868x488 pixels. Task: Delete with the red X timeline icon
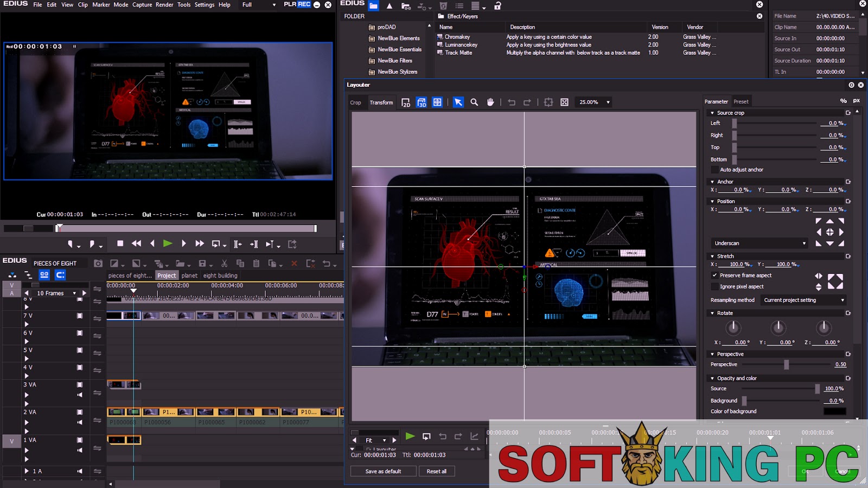295,264
